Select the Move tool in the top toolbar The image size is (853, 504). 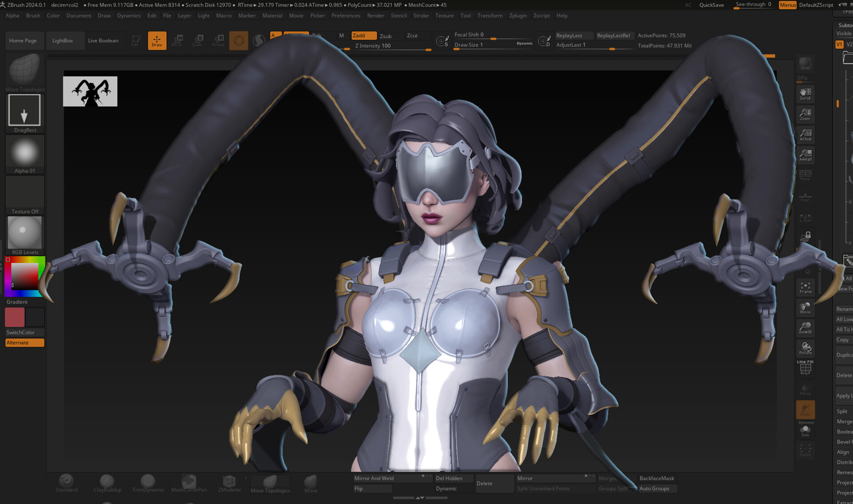click(177, 40)
